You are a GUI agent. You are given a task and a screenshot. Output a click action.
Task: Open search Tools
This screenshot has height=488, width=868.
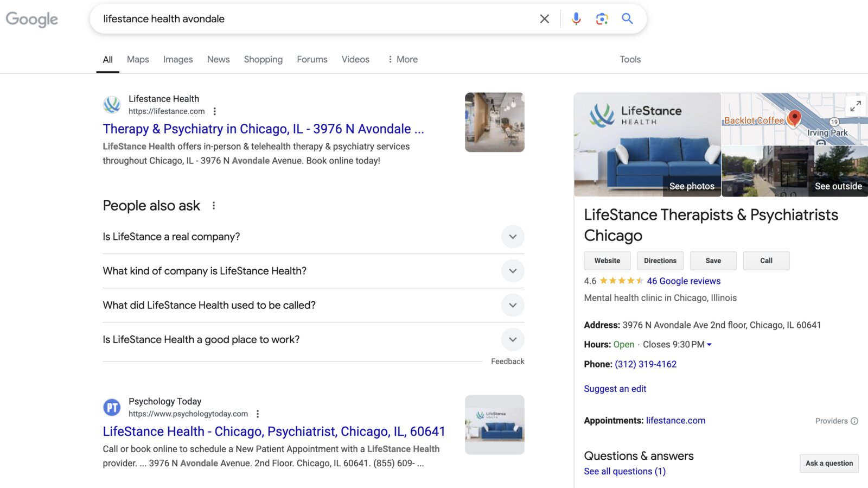coord(630,60)
